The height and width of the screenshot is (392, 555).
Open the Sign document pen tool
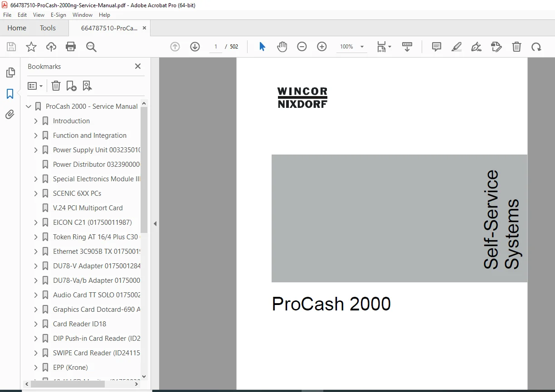point(476,47)
